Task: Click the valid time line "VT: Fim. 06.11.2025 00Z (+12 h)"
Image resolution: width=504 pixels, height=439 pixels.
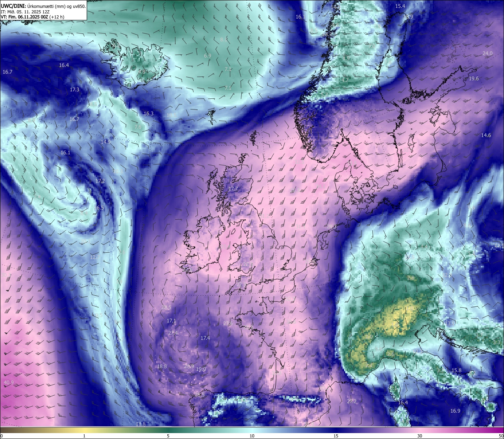Action: click(32, 17)
